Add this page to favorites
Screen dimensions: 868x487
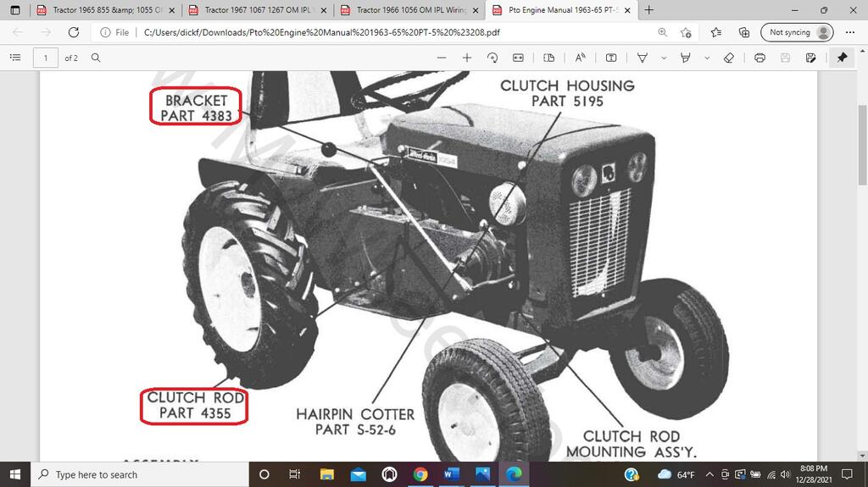(x=686, y=32)
